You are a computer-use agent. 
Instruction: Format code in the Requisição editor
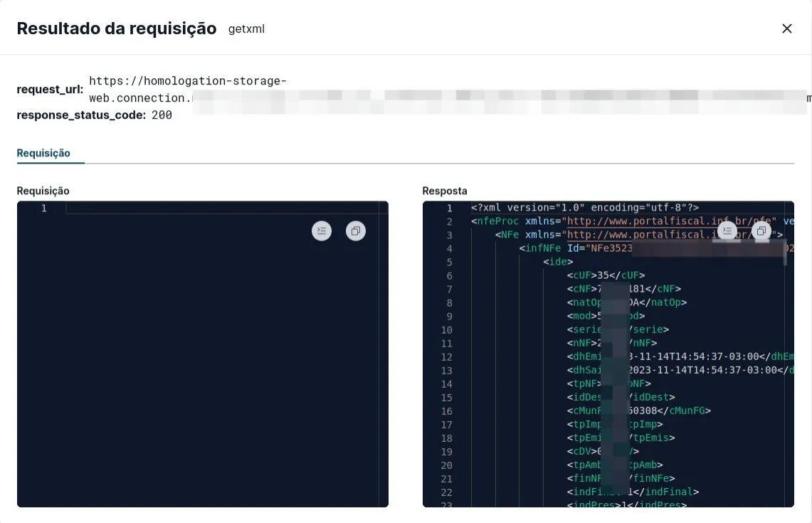(322, 231)
